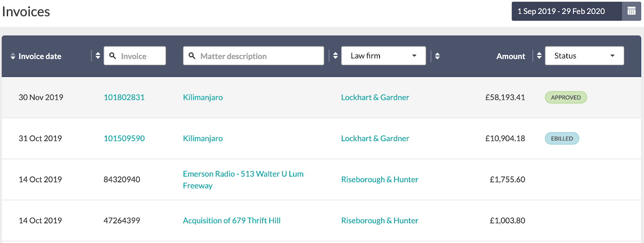
Task: Open invoice 101802831
Action: [x=124, y=97]
